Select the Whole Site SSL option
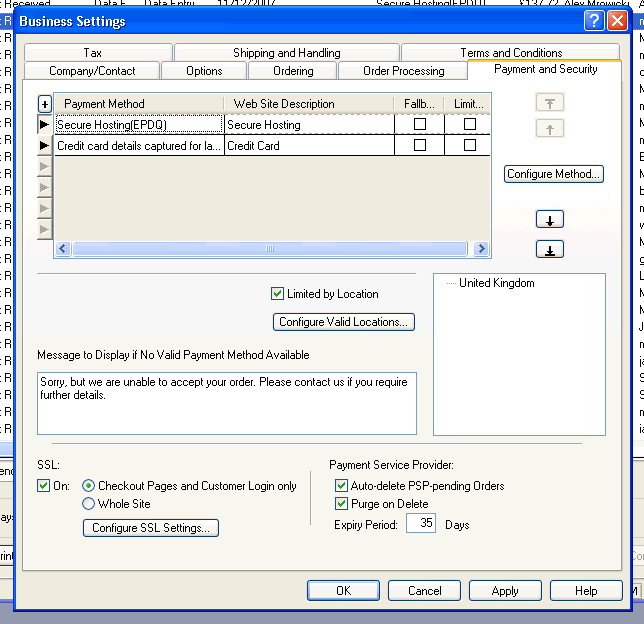644x624 pixels. point(89,504)
